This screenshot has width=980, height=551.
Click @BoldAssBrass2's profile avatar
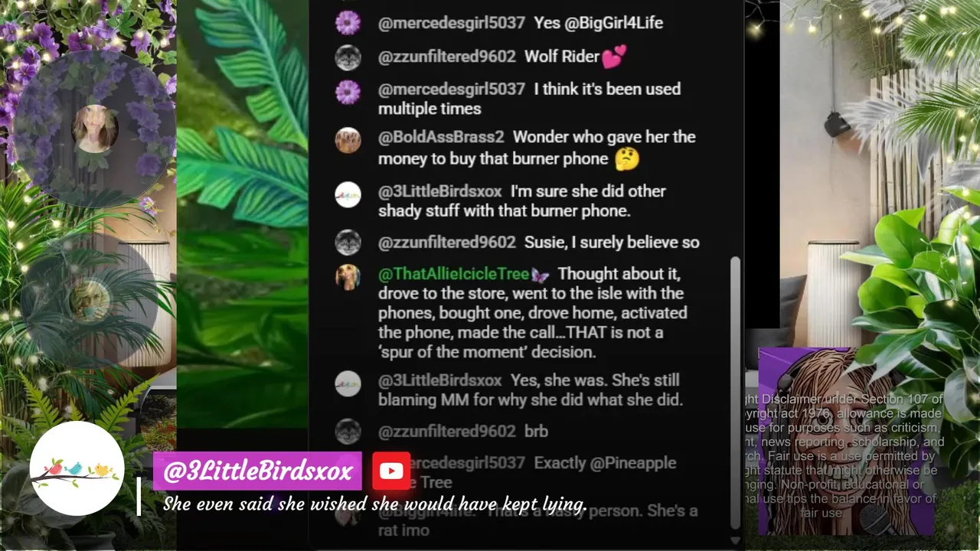click(348, 140)
